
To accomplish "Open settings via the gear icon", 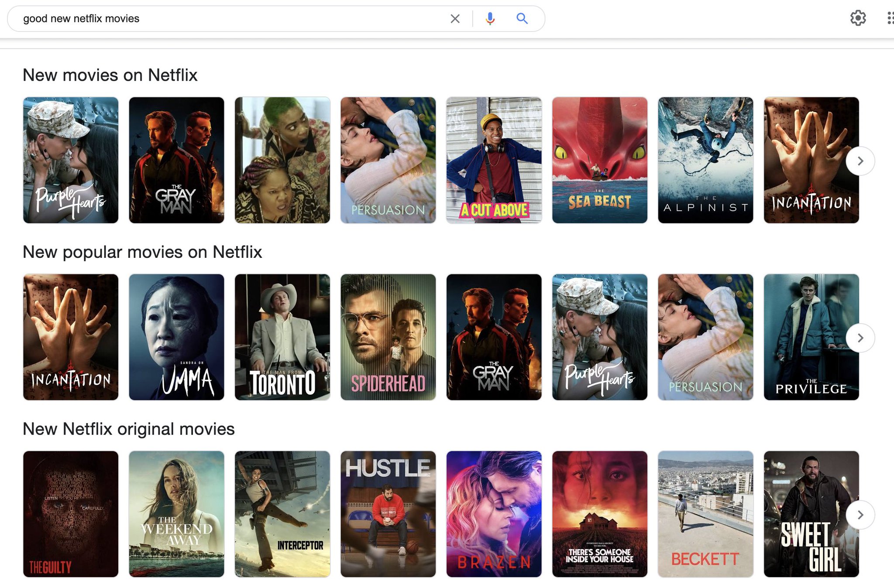I will [858, 18].
